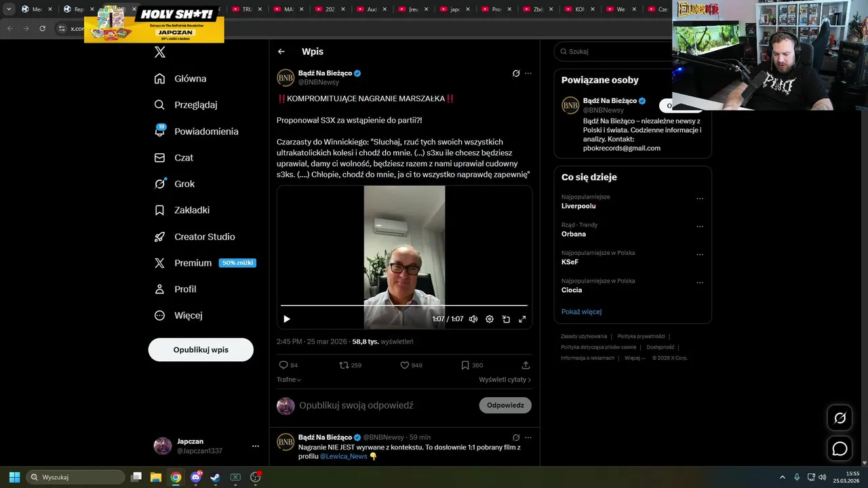Click Opublikuj wpis button
The height and width of the screenshot is (488, 868).
201,350
